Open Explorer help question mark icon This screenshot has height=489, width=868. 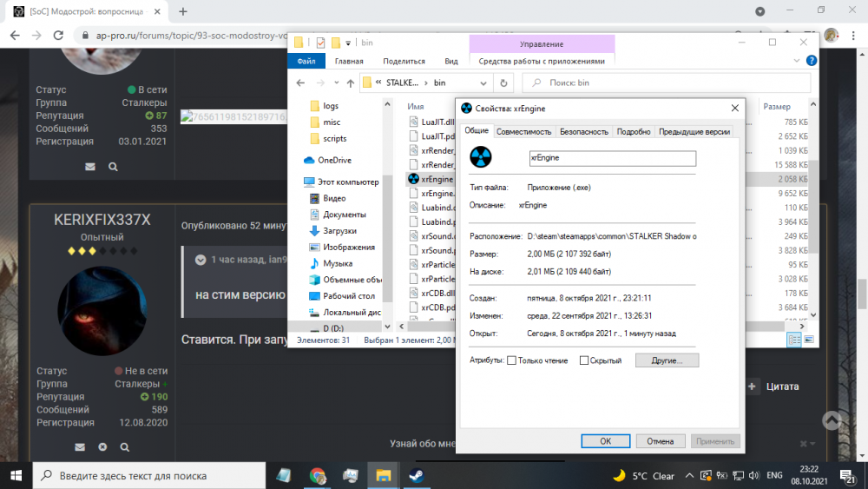pos(811,61)
